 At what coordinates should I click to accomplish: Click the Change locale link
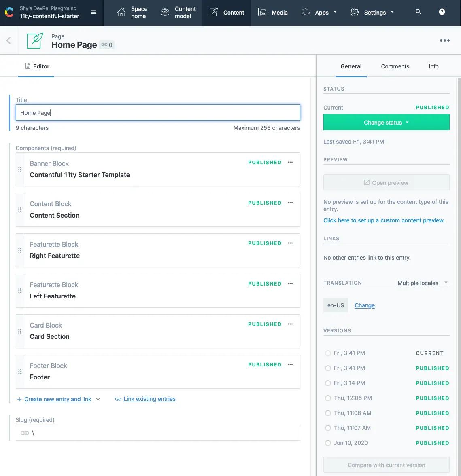(365, 305)
